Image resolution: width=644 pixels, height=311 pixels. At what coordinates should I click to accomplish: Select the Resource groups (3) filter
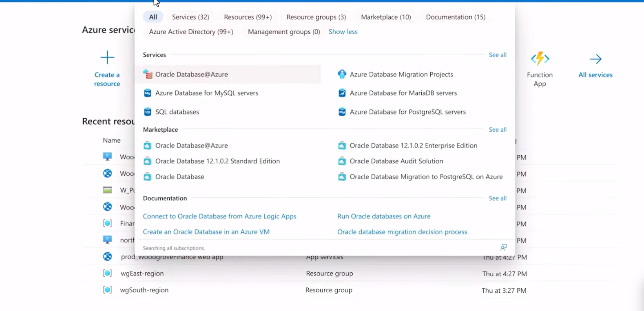316,17
